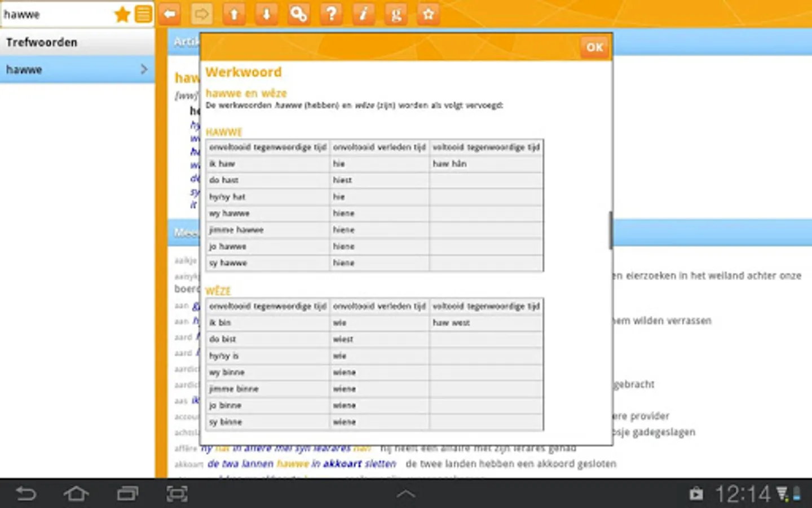Click the Werkwoord dialog title
The width and height of the screenshot is (812, 508).
pos(244,72)
